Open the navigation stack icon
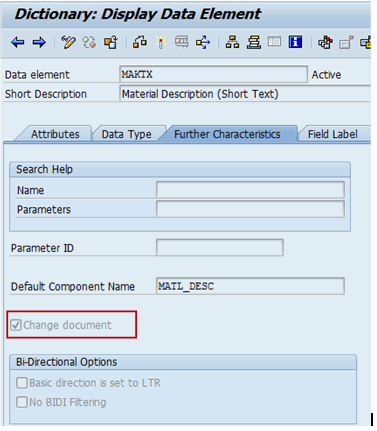This screenshot has width=377, height=431. [x=254, y=42]
